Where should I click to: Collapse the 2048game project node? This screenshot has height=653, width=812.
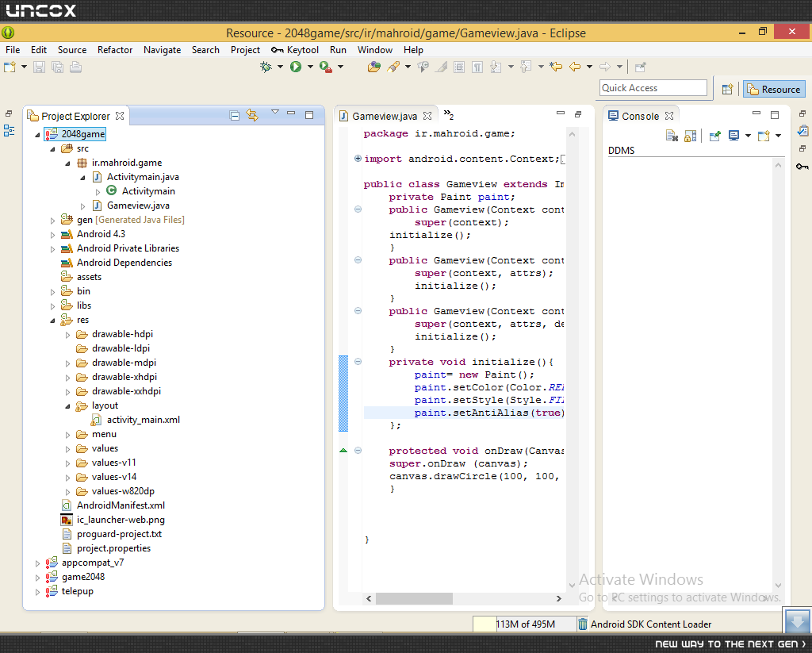coord(37,135)
